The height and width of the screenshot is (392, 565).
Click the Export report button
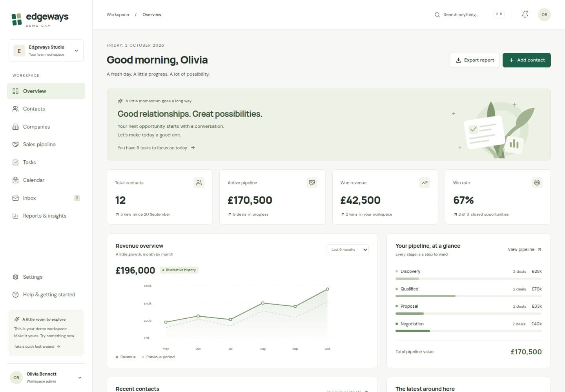pos(475,60)
